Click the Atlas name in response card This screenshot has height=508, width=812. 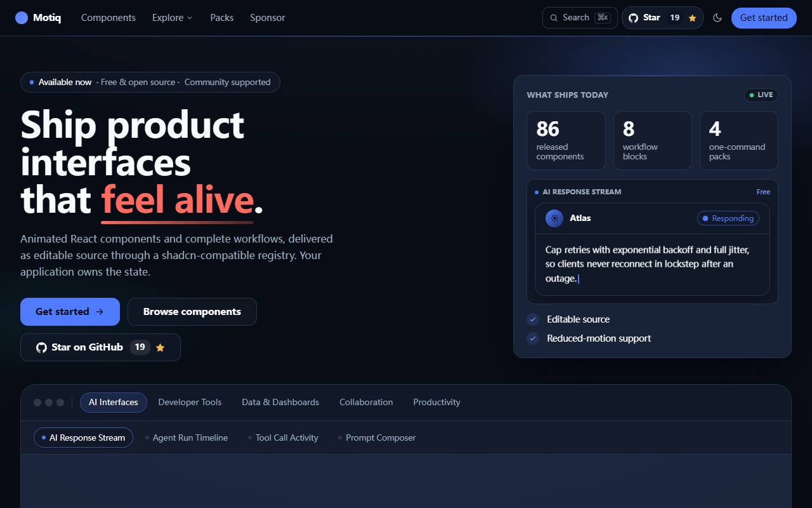pyautogui.click(x=580, y=218)
